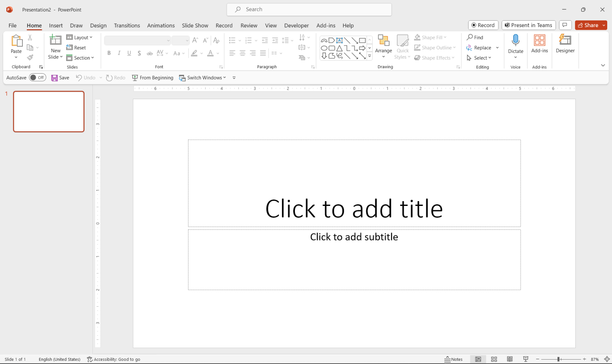
Task: Click the Dictate microphone icon
Action: point(516,40)
